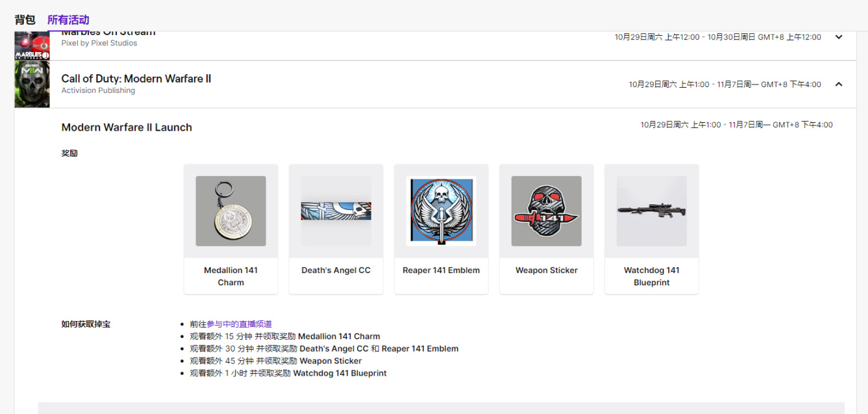Image resolution: width=868 pixels, height=414 pixels.
Task: Click the Modern Warfare II game cover thumbnail
Action: tap(32, 84)
